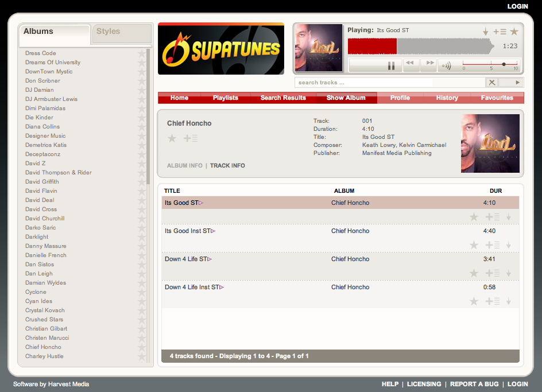
Task: Click LOGIN link in the footer
Action: click(517, 384)
